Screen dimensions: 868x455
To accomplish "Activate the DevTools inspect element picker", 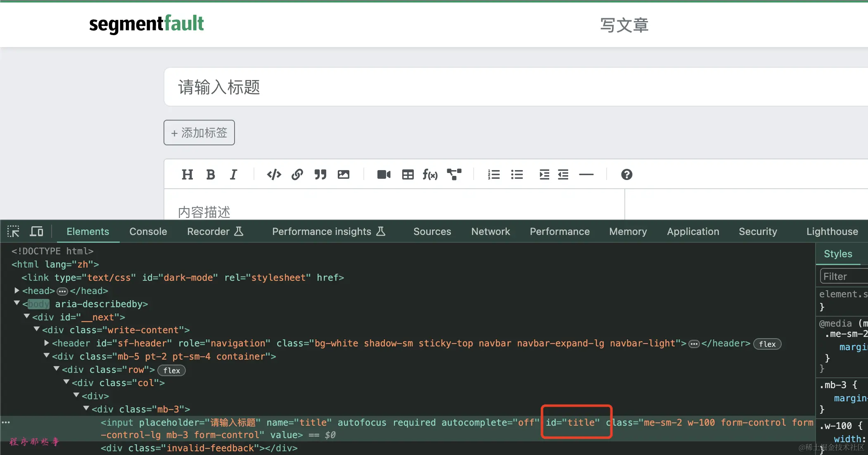I will (13, 232).
